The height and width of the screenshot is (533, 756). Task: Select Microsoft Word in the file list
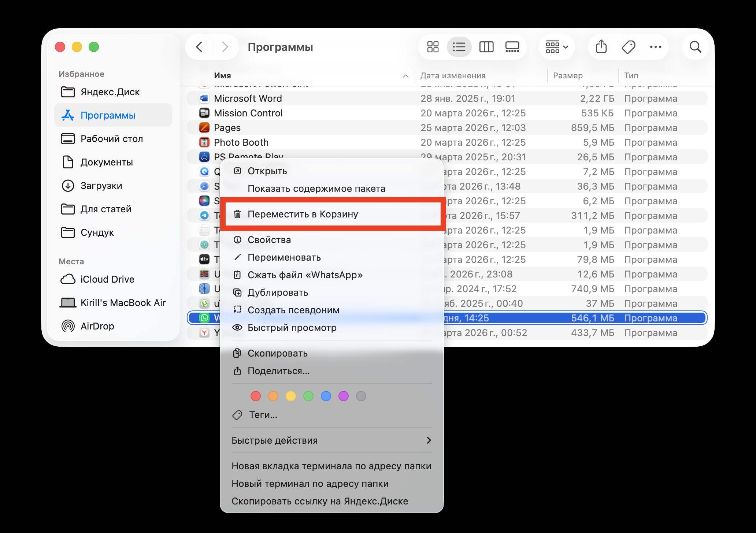coord(248,98)
